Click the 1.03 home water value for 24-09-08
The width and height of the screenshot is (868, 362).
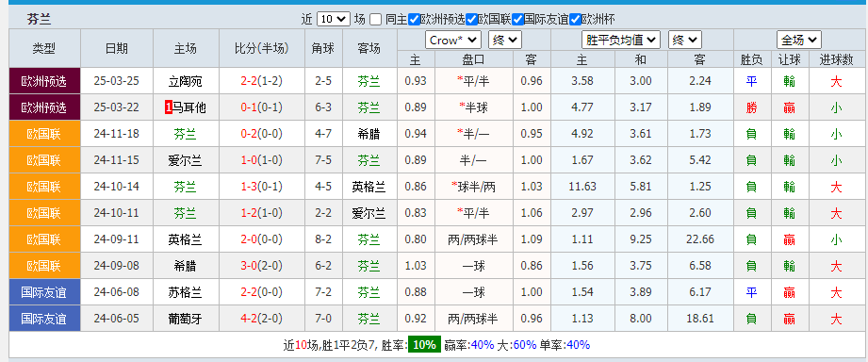pos(416,266)
